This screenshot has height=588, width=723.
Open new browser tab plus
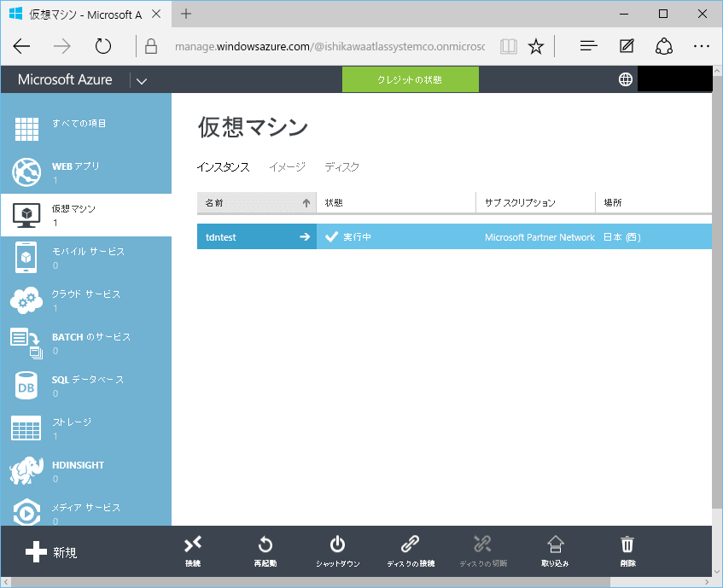click(186, 14)
